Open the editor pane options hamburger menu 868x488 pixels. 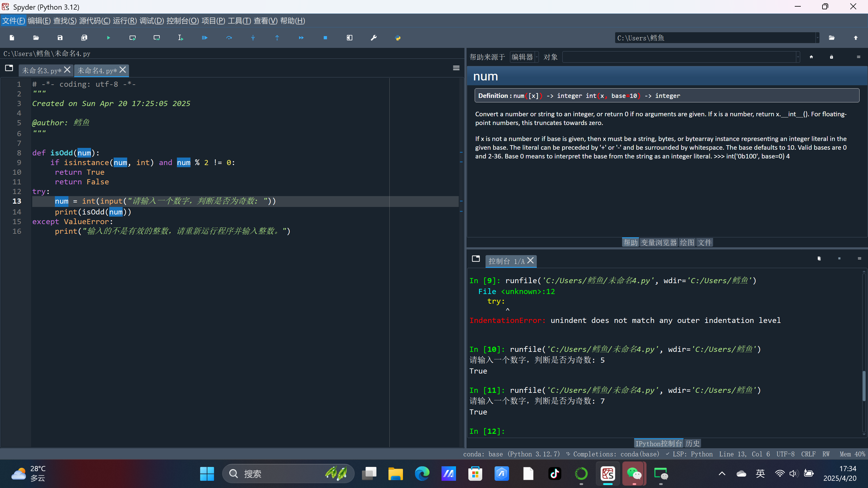[x=456, y=68]
